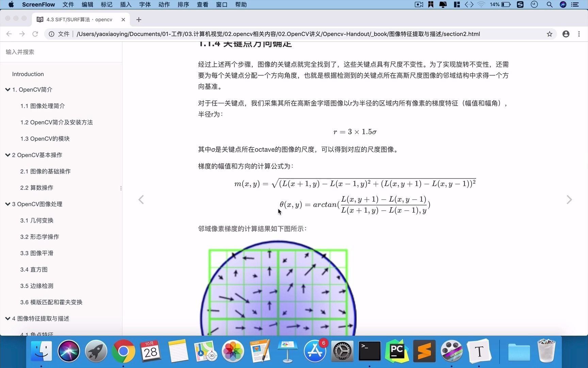Close the 4.3 SIFT/SURF tab
588x368 pixels.
[123, 19]
